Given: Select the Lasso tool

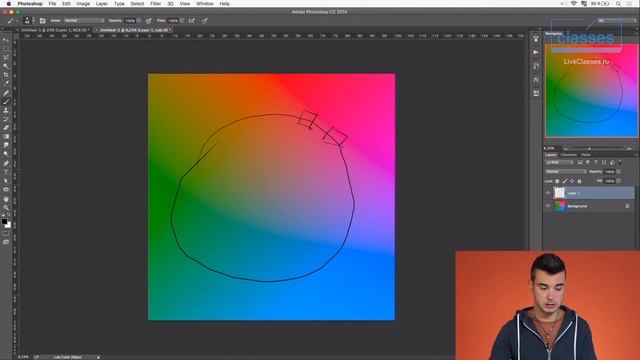Looking at the screenshot, I should pos(6,57).
